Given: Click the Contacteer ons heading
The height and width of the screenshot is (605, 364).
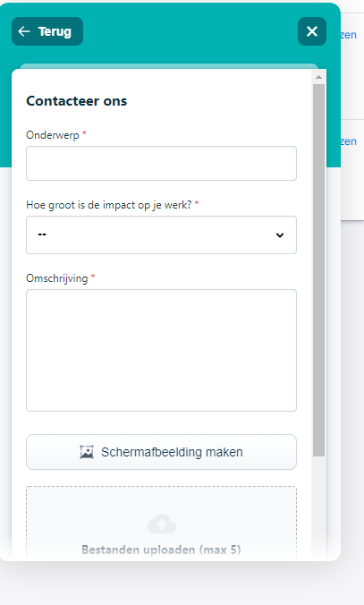Looking at the screenshot, I should click(x=76, y=101).
